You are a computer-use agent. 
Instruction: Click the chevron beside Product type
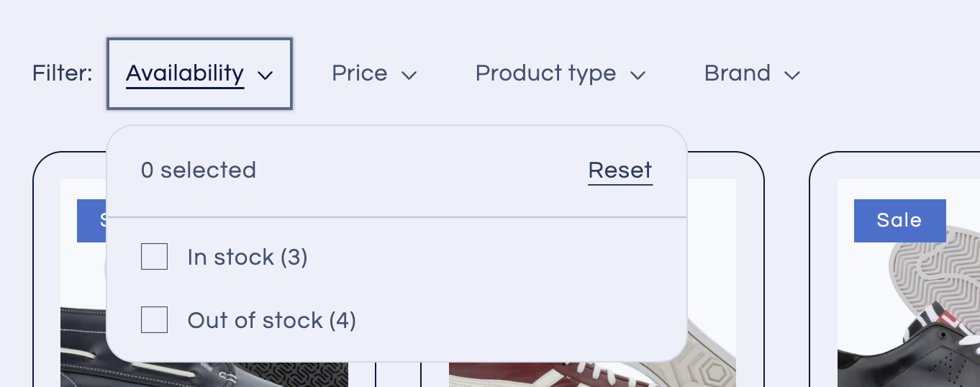(x=638, y=75)
